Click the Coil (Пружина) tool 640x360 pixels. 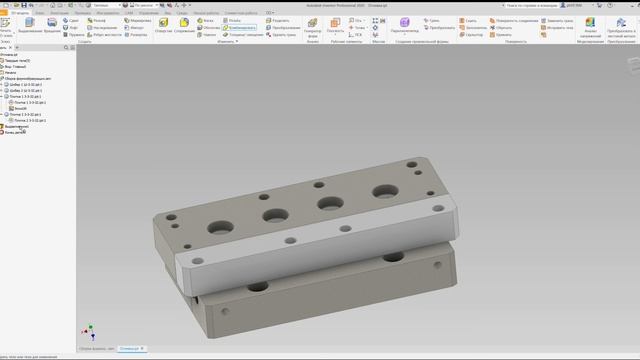(73, 35)
